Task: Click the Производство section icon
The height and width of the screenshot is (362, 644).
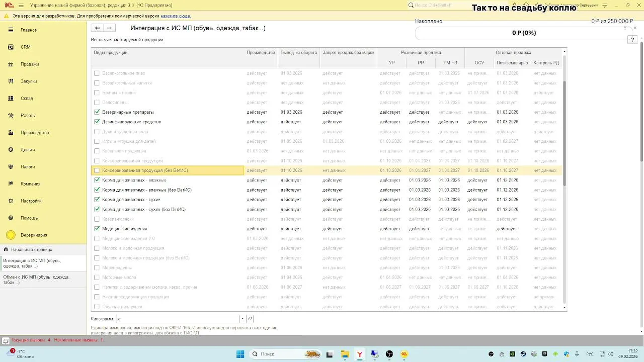Action: 11,133
